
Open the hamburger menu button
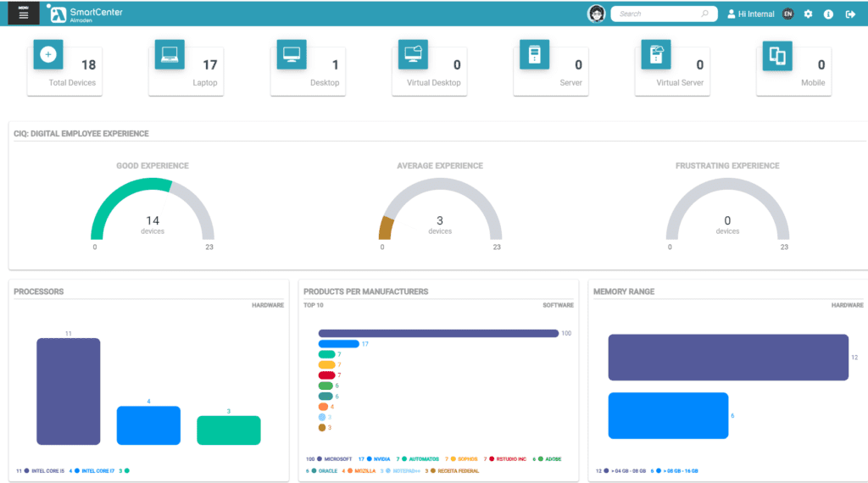tap(23, 14)
